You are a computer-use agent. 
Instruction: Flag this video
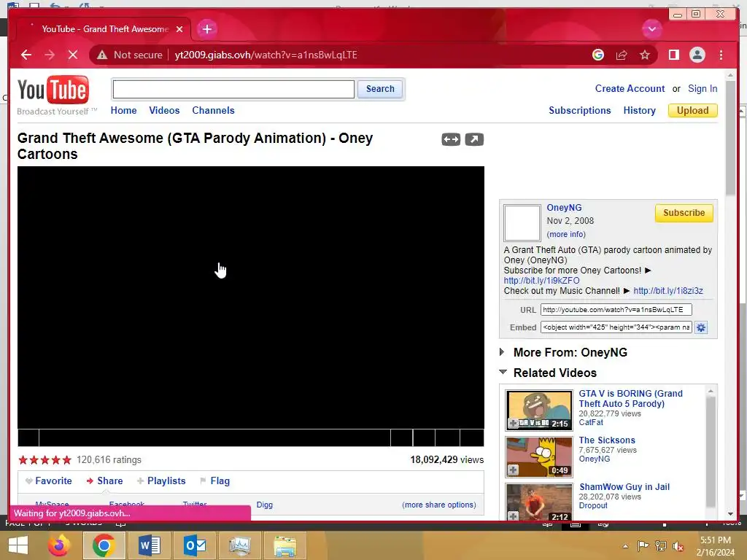(215, 481)
